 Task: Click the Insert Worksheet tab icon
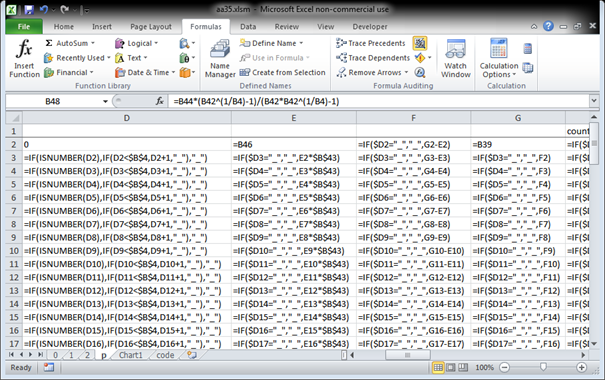(192, 355)
